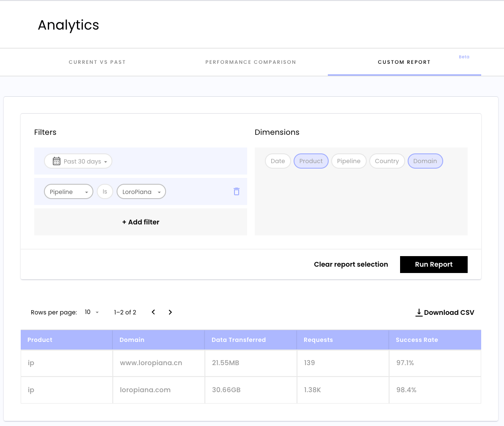Click the Analytics page heading
The height and width of the screenshot is (426, 504).
tap(68, 25)
